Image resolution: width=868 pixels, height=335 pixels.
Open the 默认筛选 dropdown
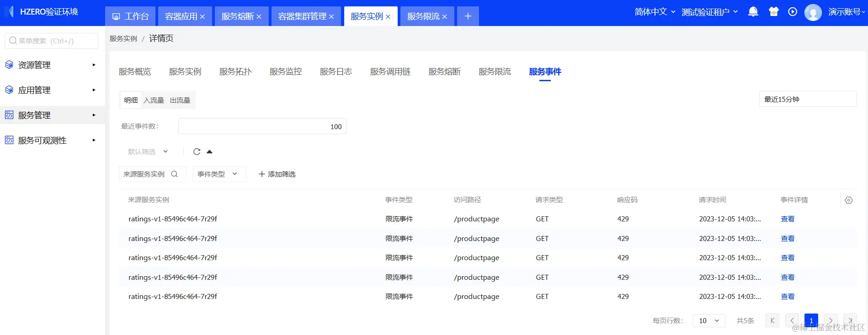(x=148, y=152)
